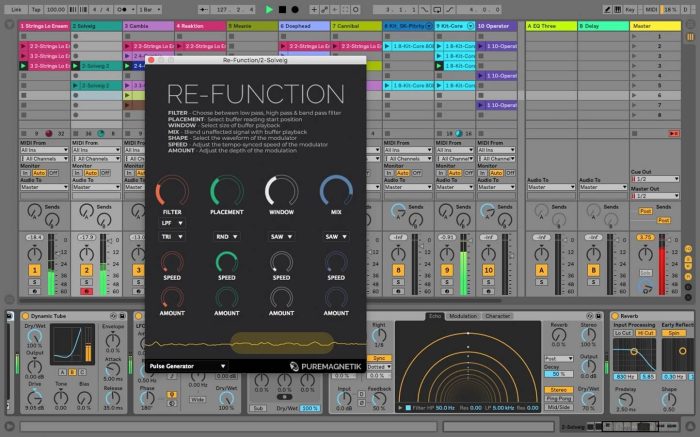Screen dimensions: 700x437
Task: Click the green PLACEMENT knob
Action: (227, 191)
